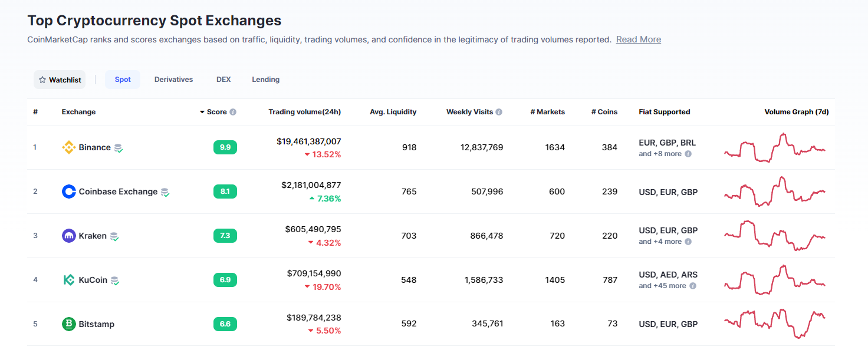Image resolution: width=868 pixels, height=350 pixels.
Task: Open Kraken's 7-day volume graph
Action: tap(775, 236)
